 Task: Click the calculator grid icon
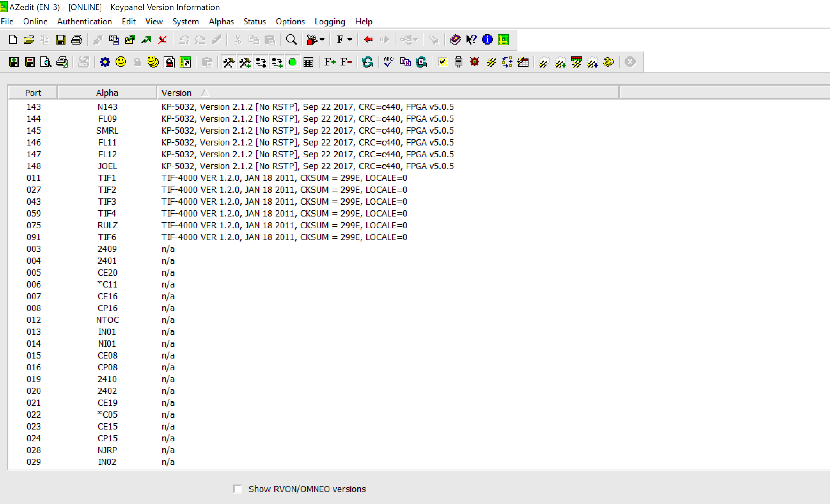308,62
